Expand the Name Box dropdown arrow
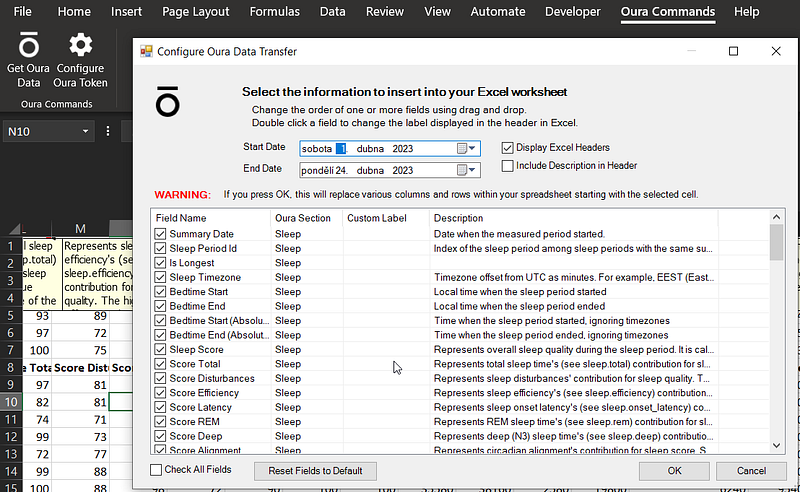The height and width of the screenshot is (492, 800). (x=85, y=132)
